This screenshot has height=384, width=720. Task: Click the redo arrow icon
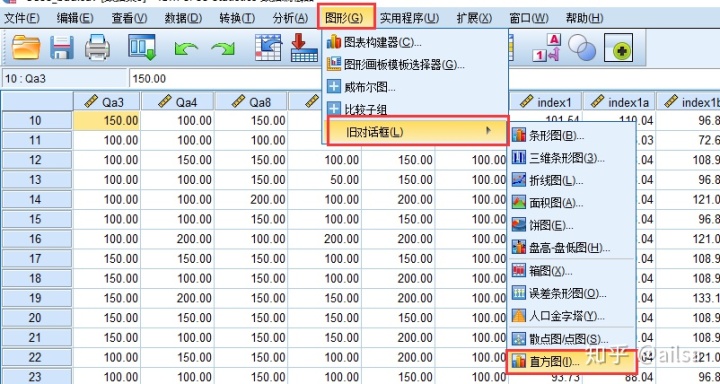pyautogui.click(x=223, y=48)
